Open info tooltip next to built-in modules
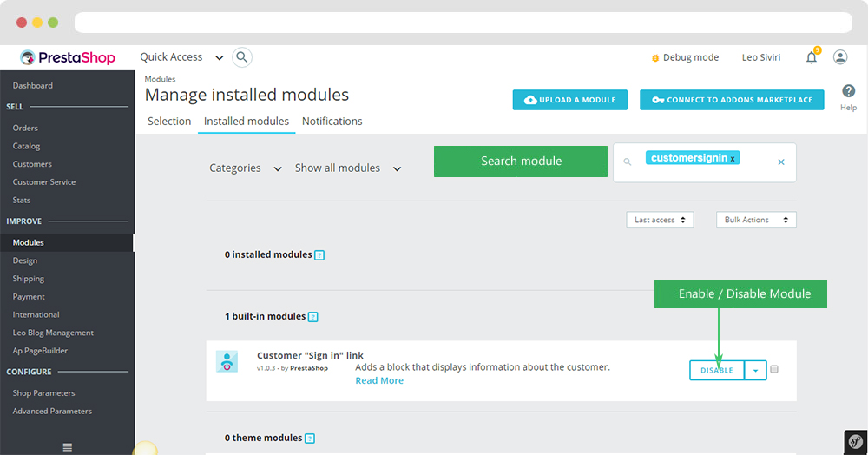 pyautogui.click(x=313, y=317)
